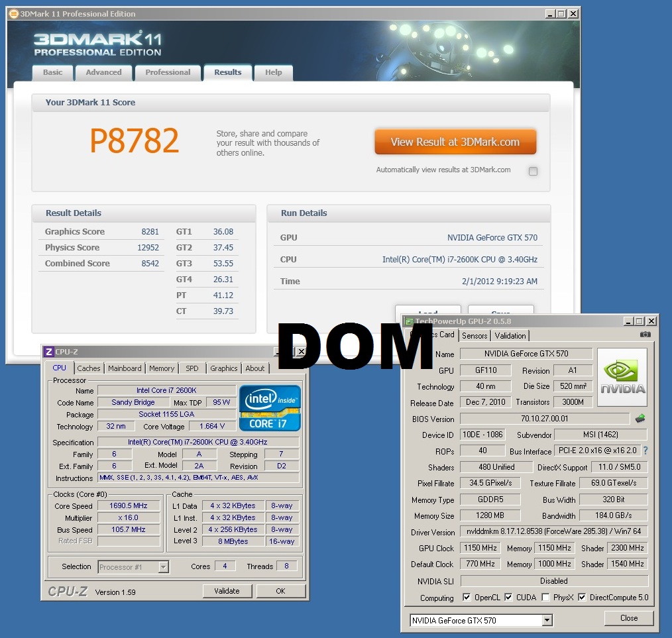Click the NVIDIA logo in GPU-Z
The height and width of the screenshot is (638, 672).
[x=622, y=376]
